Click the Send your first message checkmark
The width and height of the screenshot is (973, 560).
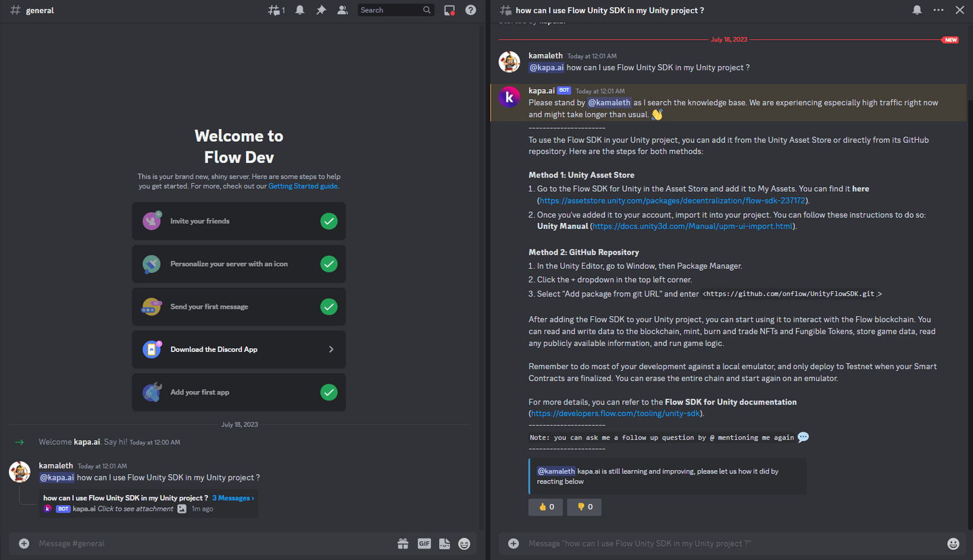tap(329, 307)
